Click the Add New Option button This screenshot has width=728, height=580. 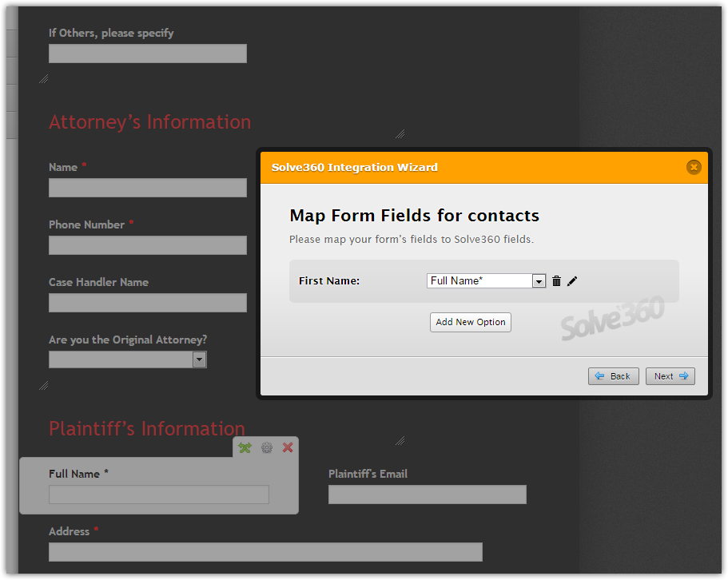point(470,322)
